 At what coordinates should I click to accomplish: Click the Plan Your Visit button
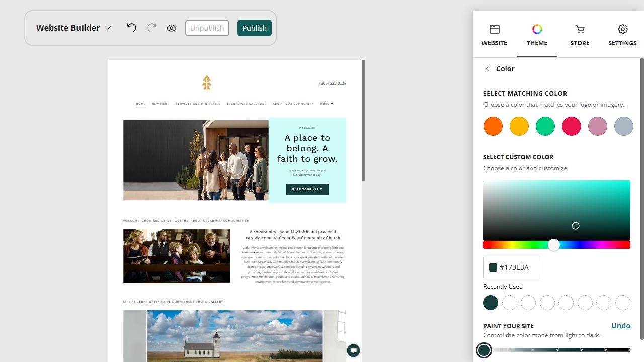(307, 189)
